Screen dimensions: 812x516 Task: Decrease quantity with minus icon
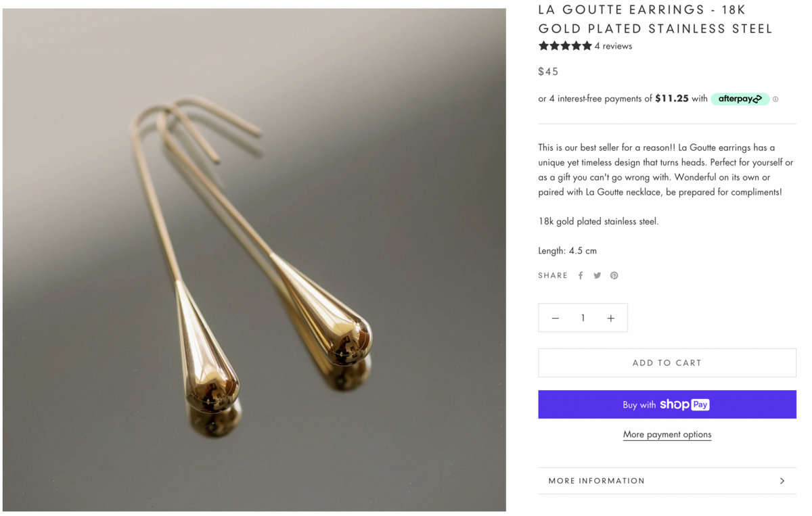[556, 318]
